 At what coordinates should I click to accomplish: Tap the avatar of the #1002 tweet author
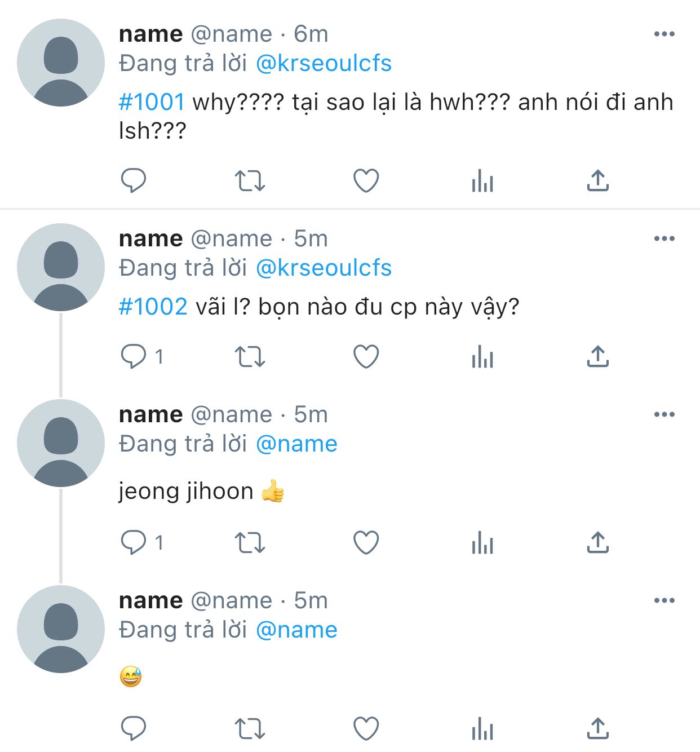click(61, 267)
